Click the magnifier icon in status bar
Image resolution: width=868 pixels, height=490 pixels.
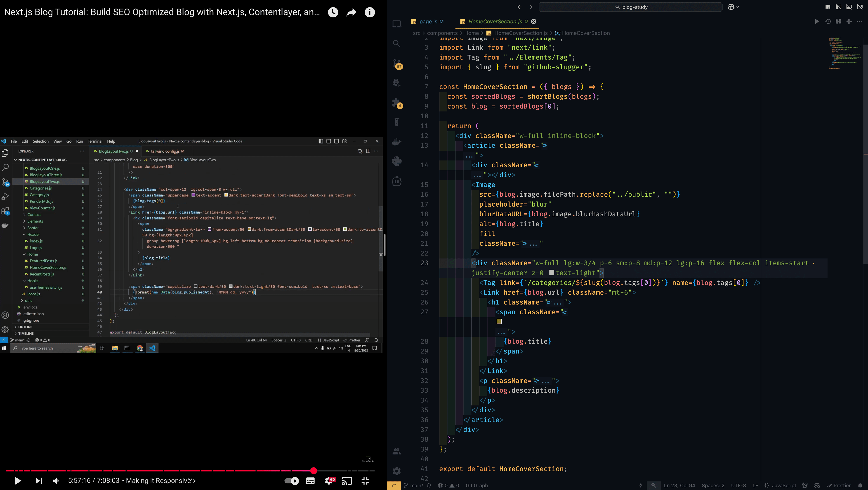pos(653,486)
